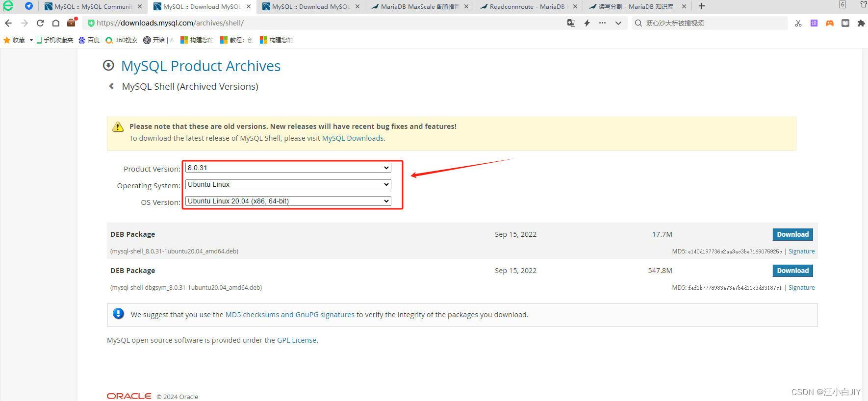Image resolution: width=868 pixels, height=401 pixels.
Task: Open Signature link for mysql-shell package
Action: [801, 251]
